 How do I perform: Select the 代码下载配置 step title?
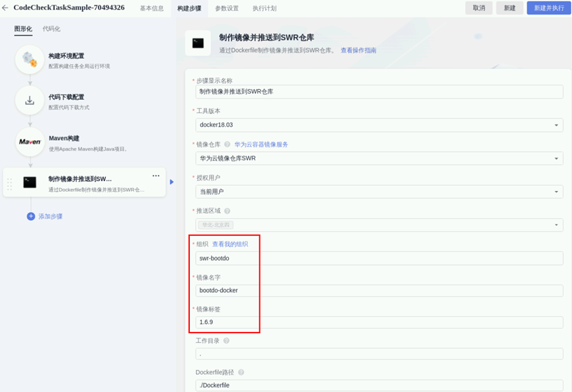[x=66, y=97]
